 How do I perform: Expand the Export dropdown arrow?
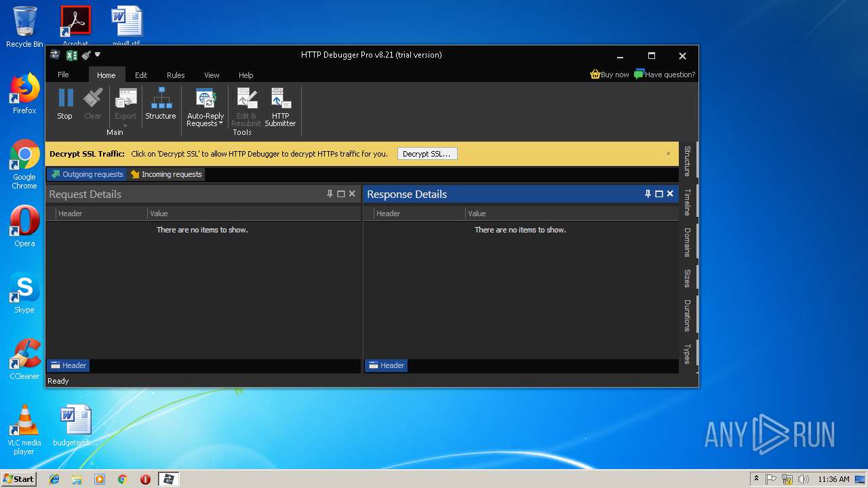pos(125,125)
